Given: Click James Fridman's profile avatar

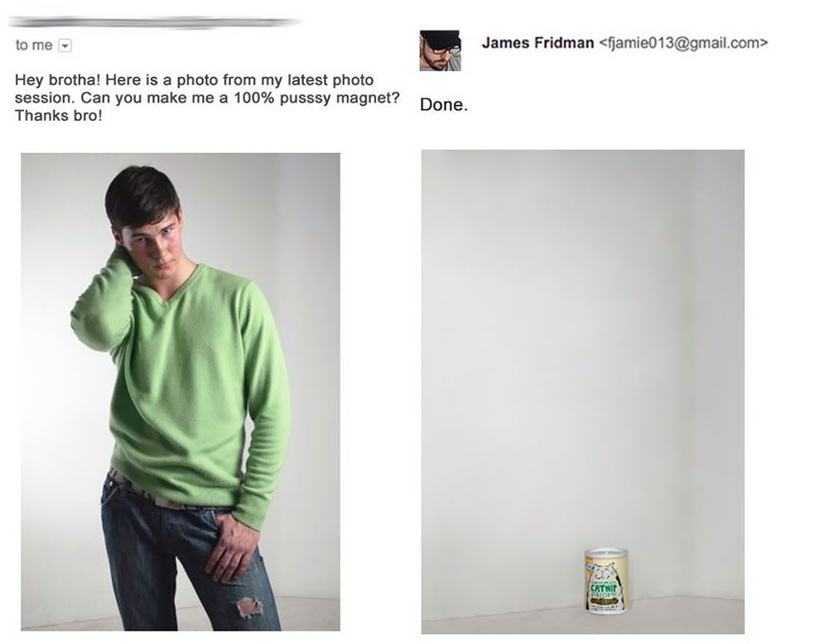Looking at the screenshot, I should (440, 50).
